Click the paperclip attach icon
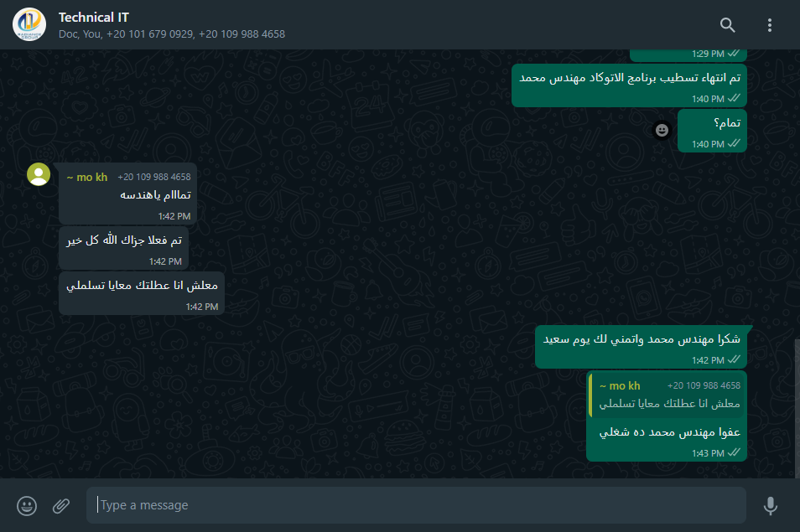 (61, 506)
